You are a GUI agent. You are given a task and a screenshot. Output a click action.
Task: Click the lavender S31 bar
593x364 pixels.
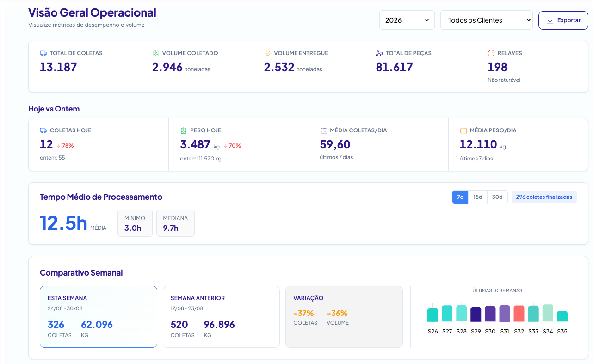(505, 314)
